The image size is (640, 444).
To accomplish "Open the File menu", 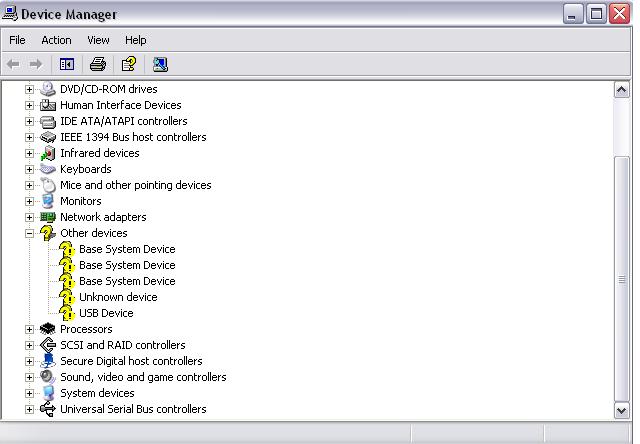I will (x=17, y=40).
